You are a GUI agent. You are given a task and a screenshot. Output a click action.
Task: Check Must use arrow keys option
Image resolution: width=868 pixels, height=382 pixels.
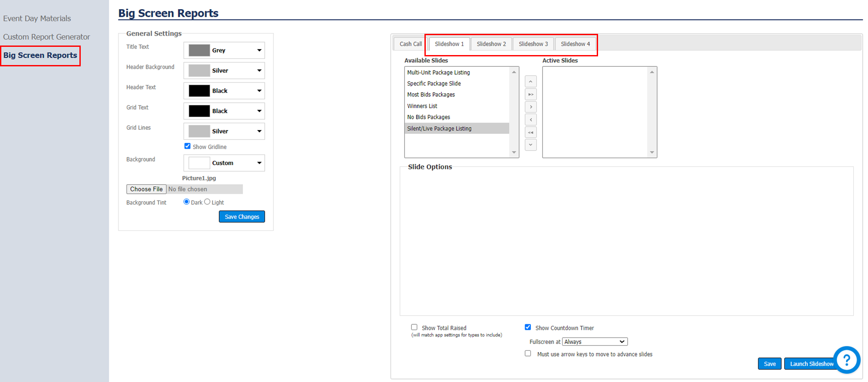[x=528, y=353]
